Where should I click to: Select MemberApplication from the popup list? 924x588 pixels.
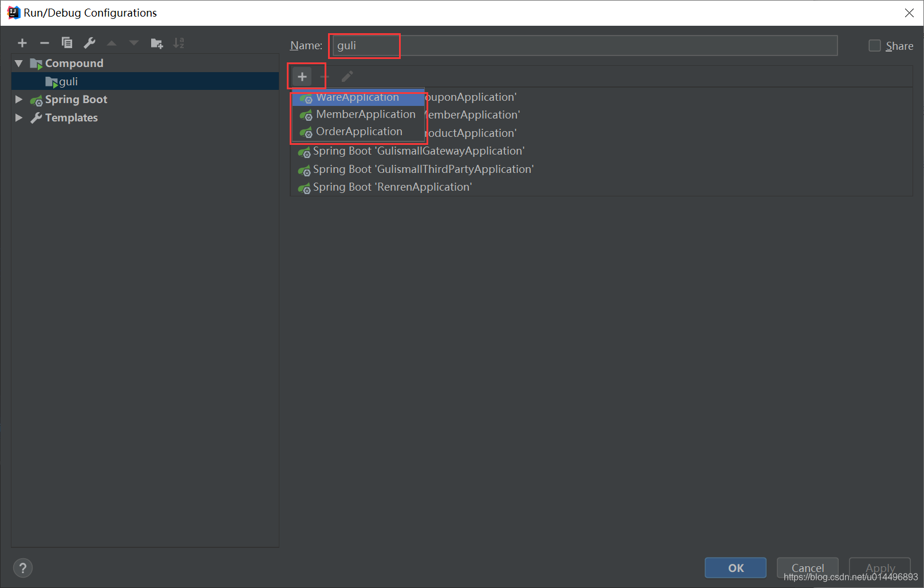358,115
